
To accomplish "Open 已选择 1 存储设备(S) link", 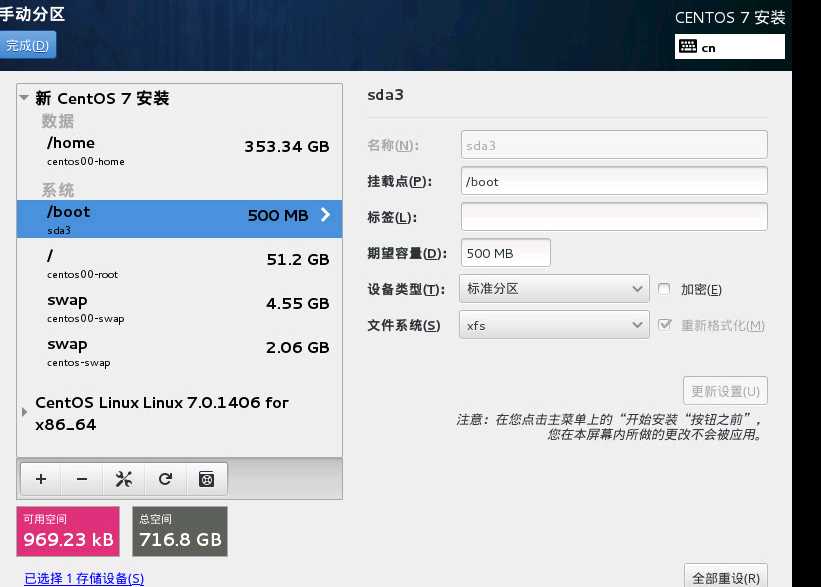I will coord(84,578).
